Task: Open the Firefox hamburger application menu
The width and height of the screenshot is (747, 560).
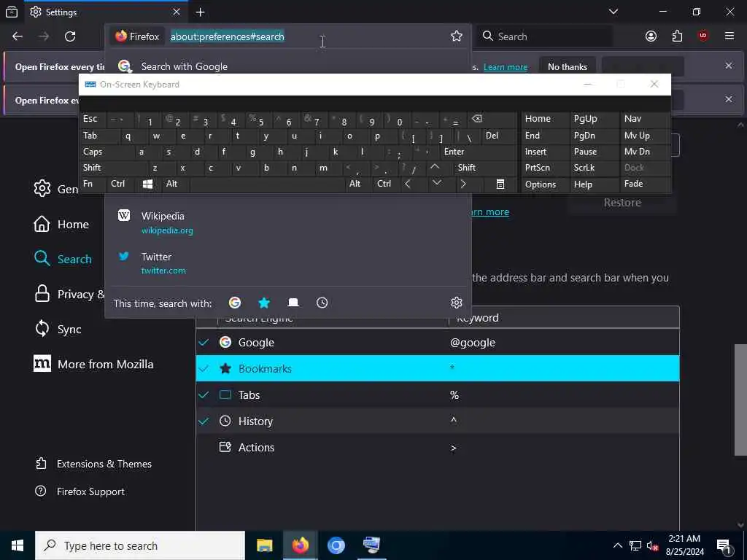Action: [729, 36]
